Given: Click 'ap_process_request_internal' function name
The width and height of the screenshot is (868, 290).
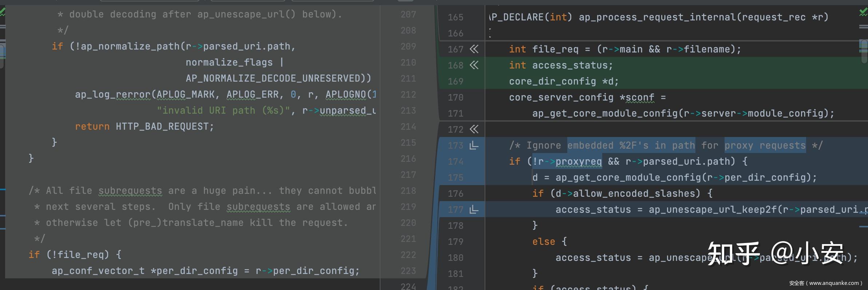Looking at the screenshot, I should pos(657,17).
